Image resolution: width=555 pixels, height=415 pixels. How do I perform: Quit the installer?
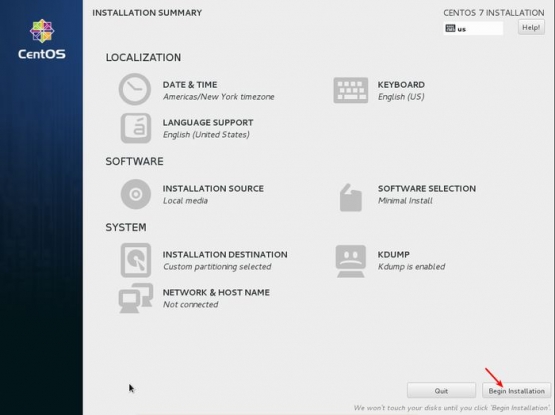[x=441, y=391]
